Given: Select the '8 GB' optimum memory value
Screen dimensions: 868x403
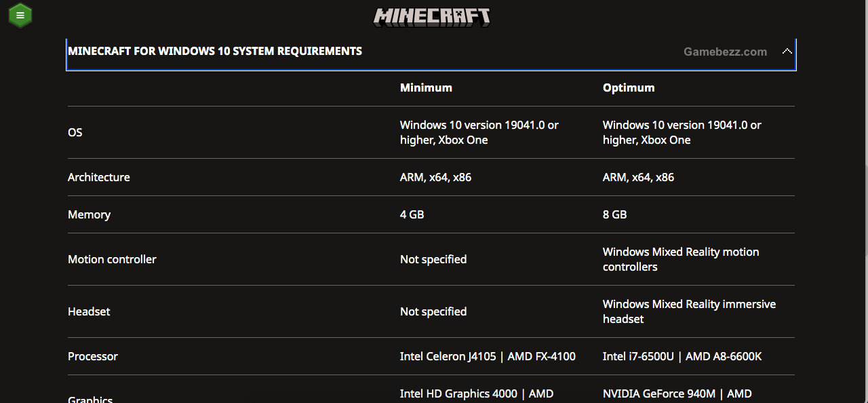Looking at the screenshot, I should (614, 214).
